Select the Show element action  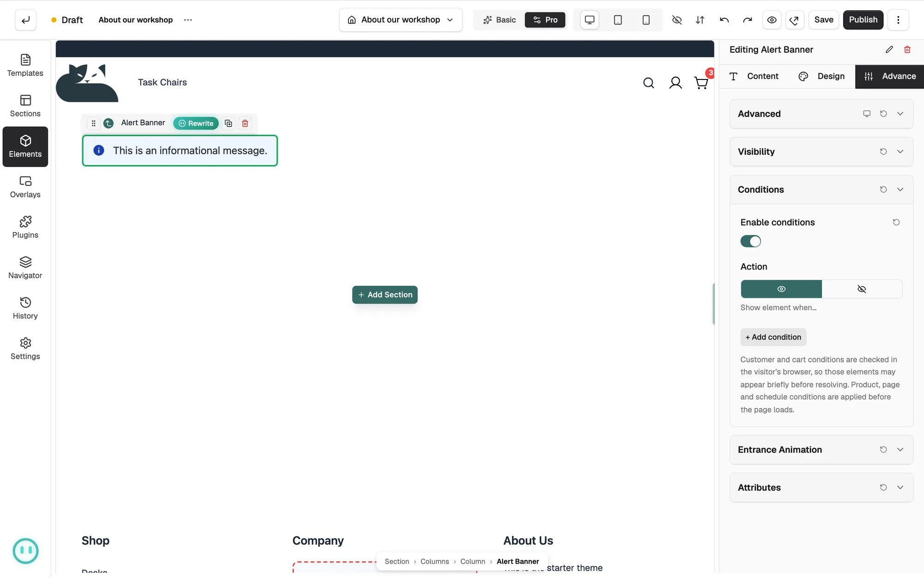pos(781,289)
